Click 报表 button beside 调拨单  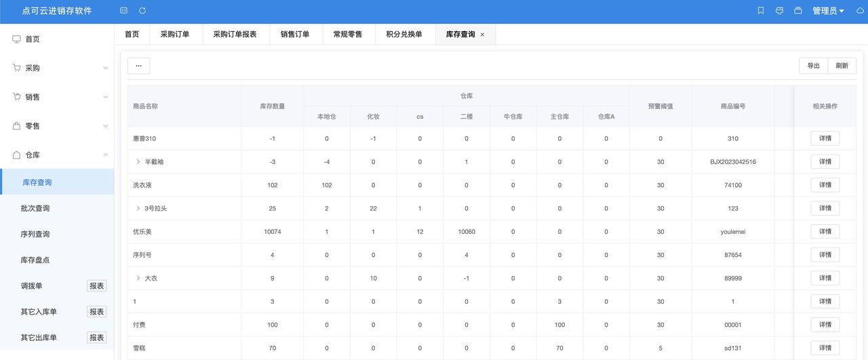(x=97, y=286)
